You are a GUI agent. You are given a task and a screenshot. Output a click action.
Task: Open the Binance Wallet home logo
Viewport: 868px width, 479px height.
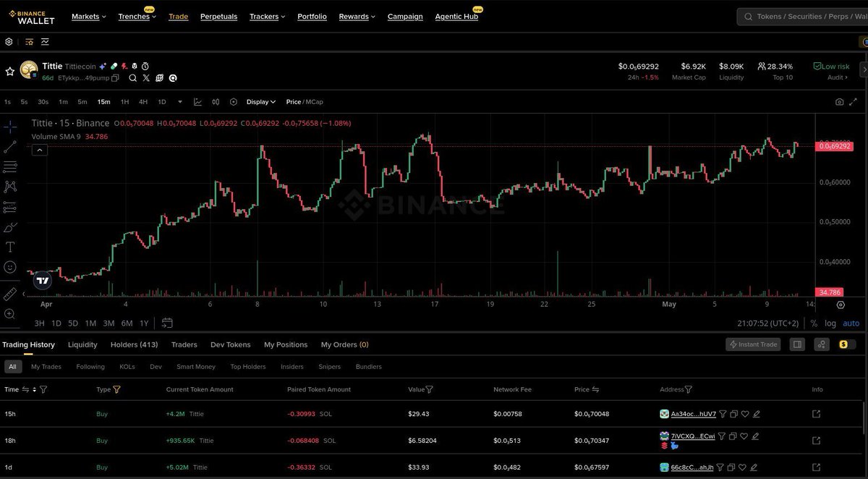33,17
